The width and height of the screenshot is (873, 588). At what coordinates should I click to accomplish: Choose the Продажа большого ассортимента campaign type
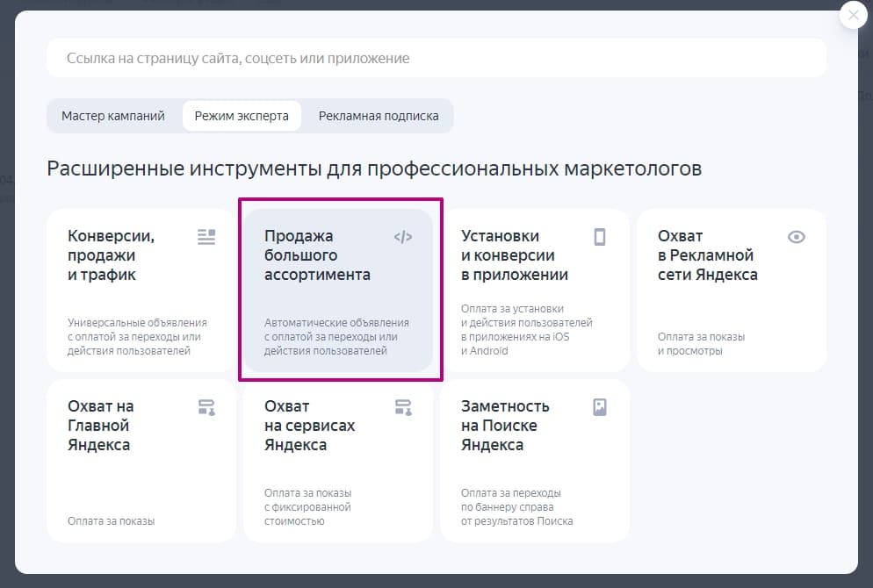pyautogui.click(x=339, y=290)
